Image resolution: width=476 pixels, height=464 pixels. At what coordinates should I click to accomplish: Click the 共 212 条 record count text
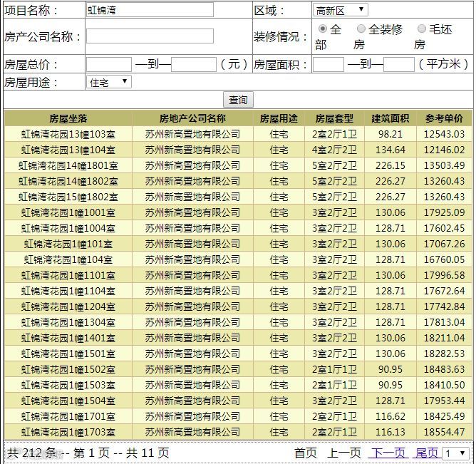(32, 453)
